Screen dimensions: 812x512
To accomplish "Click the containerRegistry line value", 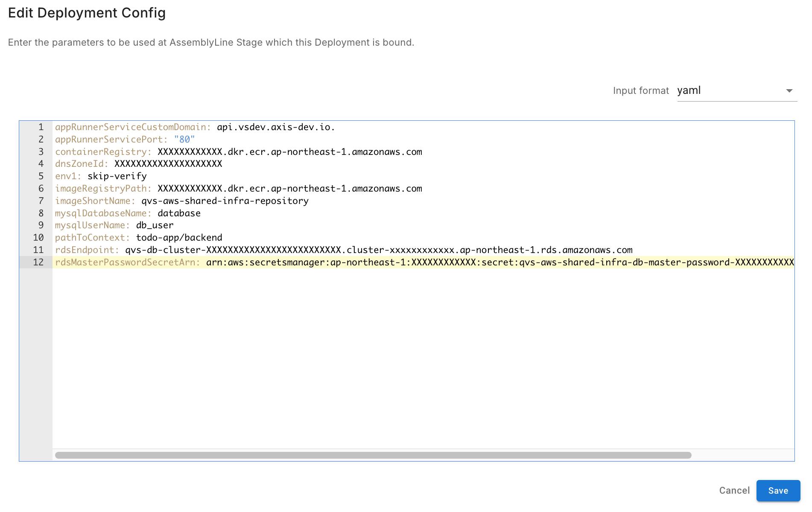I will [289, 152].
